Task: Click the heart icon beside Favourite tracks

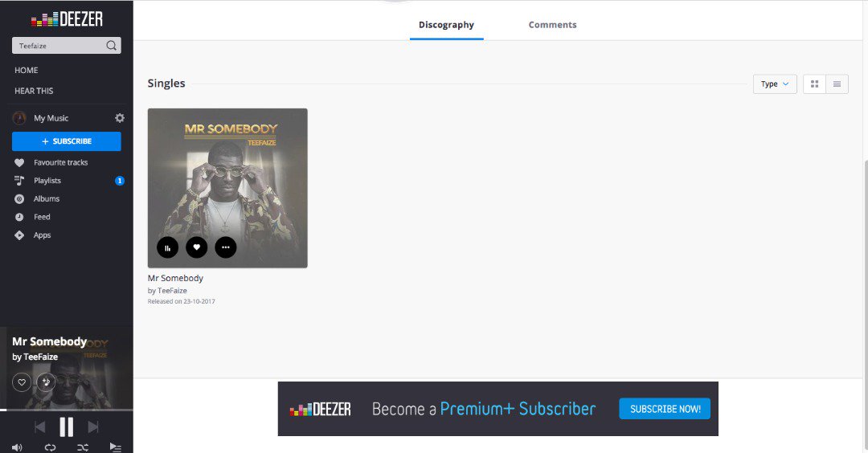Action: pos(19,162)
